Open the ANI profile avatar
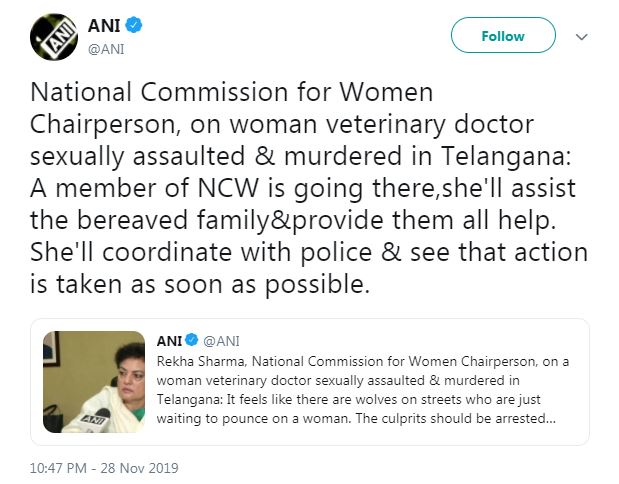Image resolution: width=619 pixels, height=484 pixels. pyautogui.click(x=54, y=38)
